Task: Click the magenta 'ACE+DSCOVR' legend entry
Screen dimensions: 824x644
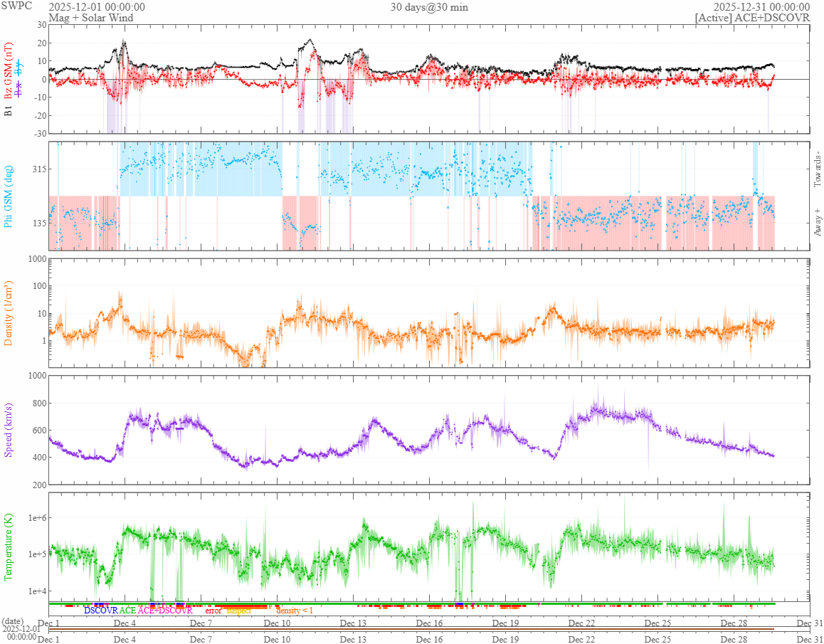Action: coord(165,611)
